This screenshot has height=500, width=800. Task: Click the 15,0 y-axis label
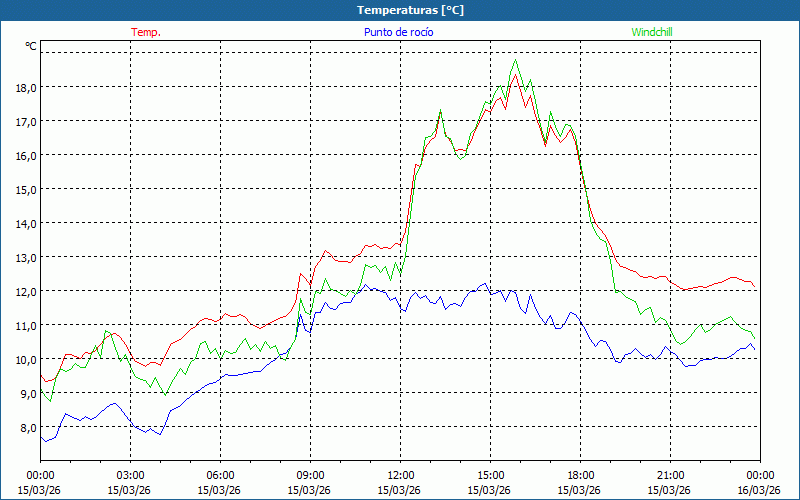click(26, 189)
